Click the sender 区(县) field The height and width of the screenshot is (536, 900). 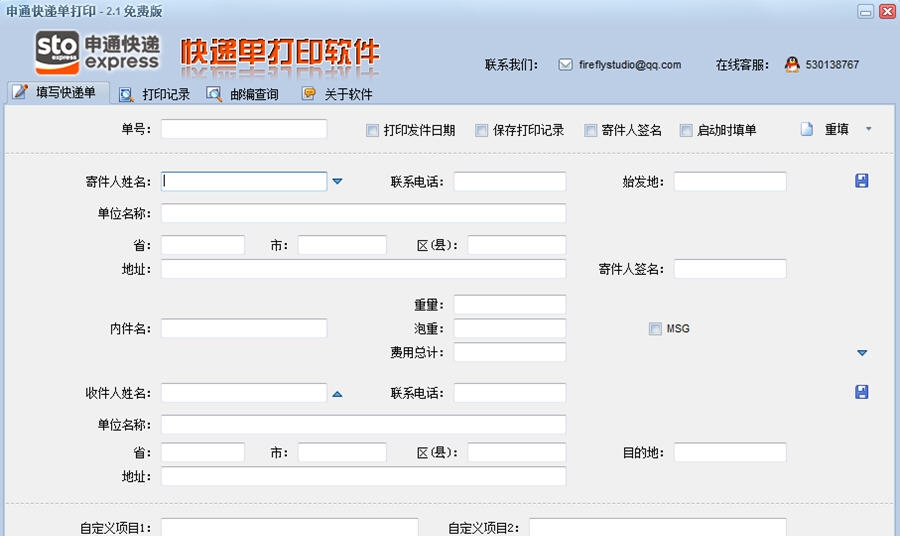click(x=517, y=245)
